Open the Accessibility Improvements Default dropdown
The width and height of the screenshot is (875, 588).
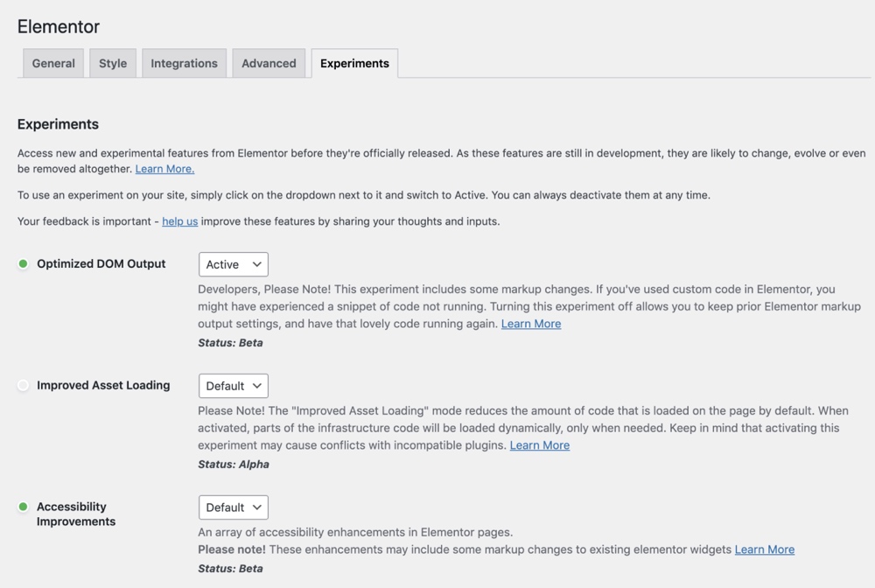[233, 507]
